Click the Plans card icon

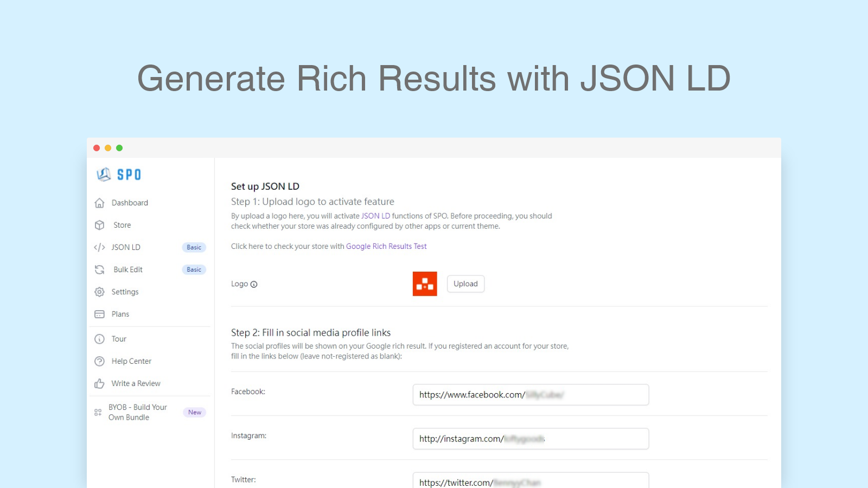pyautogui.click(x=99, y=314)
